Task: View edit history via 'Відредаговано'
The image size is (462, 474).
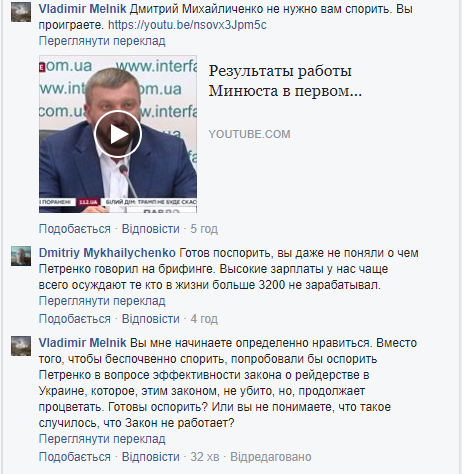Action: (271, 457)
